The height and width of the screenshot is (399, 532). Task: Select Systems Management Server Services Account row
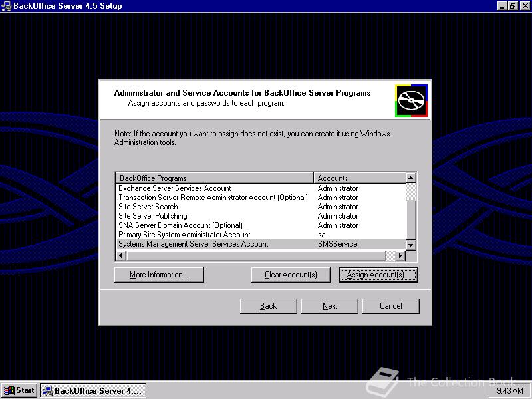261,244
